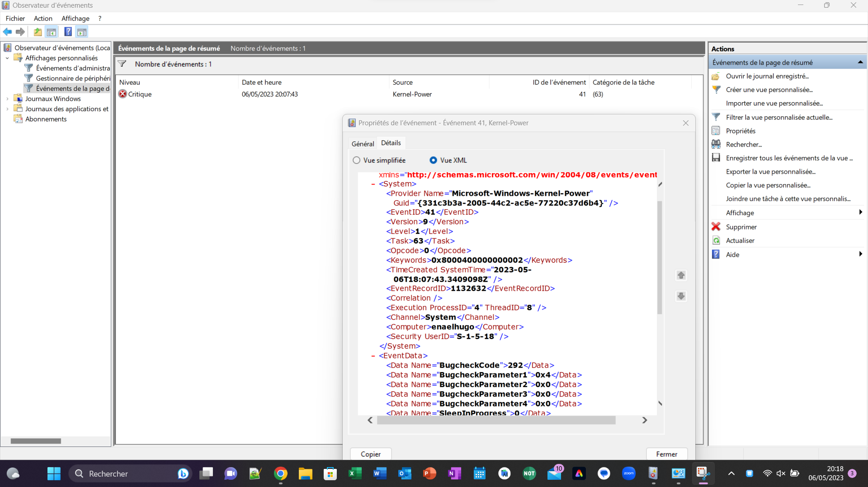This screenshot has height=487, width=868.
Task: Click the Filtrer la vue funnel icon
Action: 716,117
